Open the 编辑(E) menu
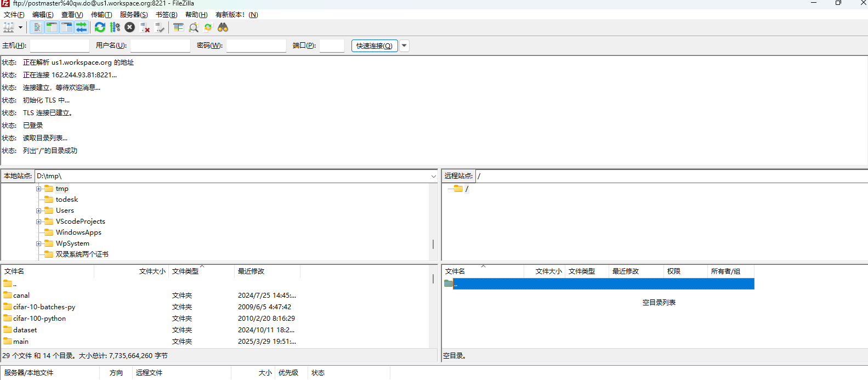This screenshot has width=868, height=380. [43, 15]
